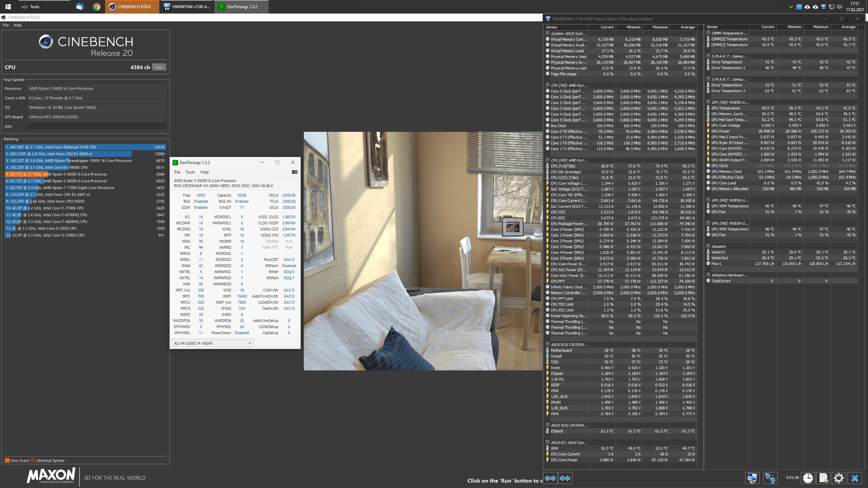
Task: Click Run next to CPU score
Action: point(159,67)
